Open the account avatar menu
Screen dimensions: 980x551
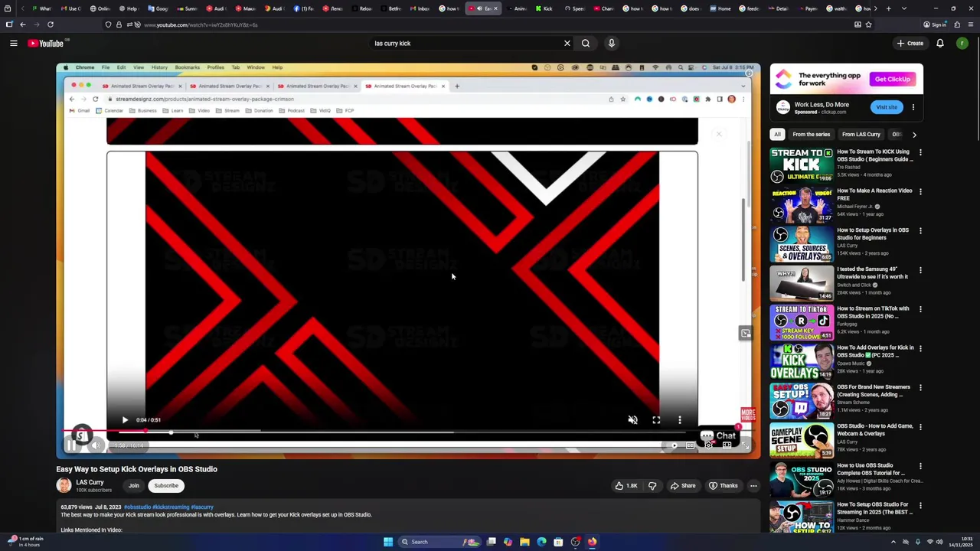click(x=962, y=44)
